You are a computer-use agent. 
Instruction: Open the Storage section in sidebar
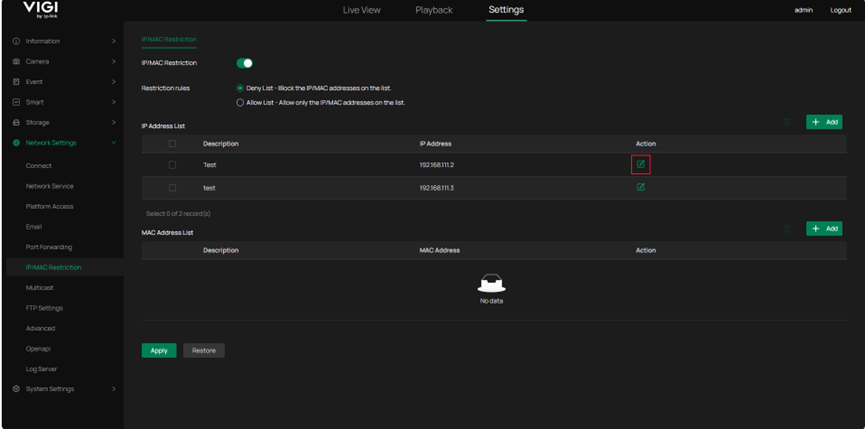coord(37,122)
